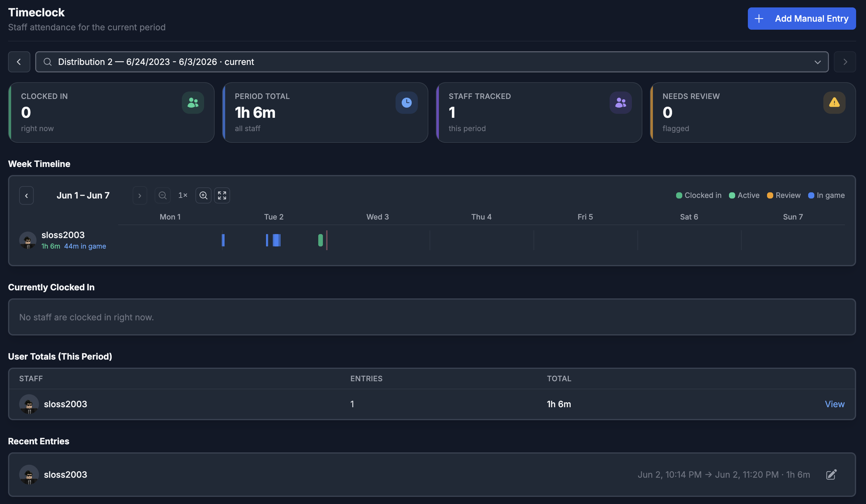Select the green clocked-in bar on timeline
The image size is (866, 504).
click(320, 240)
